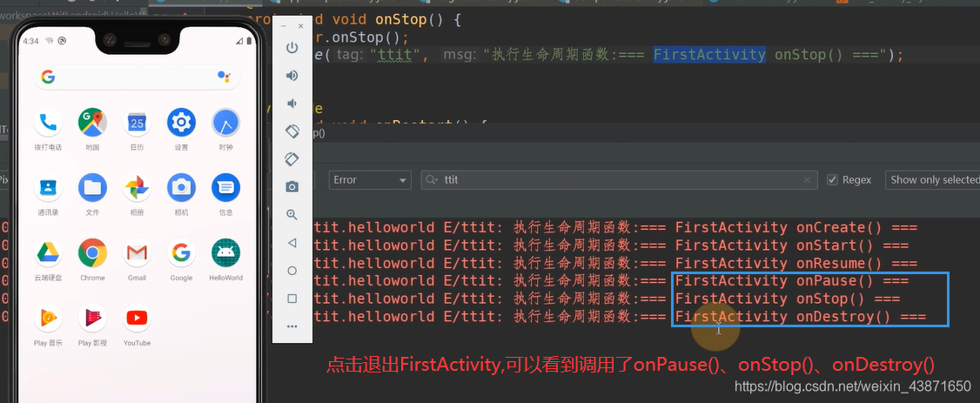Viewport: 980px width, 403px height.
Task: Close the emulator toolbar window
Action: click(x=300, y=26)
